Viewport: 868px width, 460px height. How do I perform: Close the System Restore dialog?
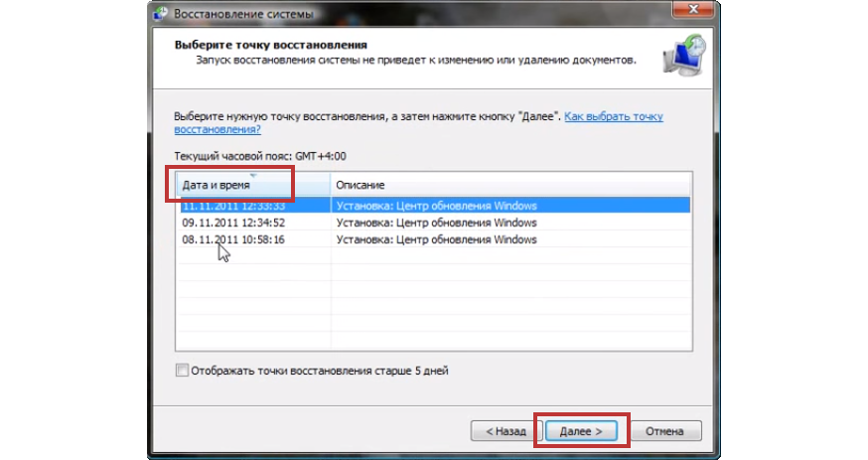pos(692,9)
